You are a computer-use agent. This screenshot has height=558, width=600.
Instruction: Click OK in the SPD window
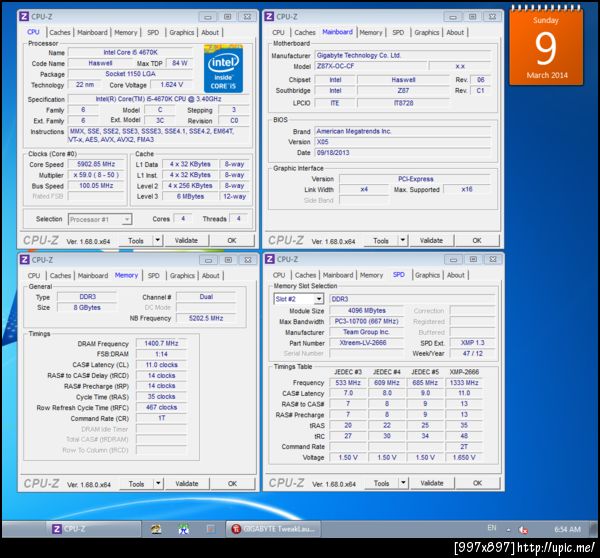[478, 483]
